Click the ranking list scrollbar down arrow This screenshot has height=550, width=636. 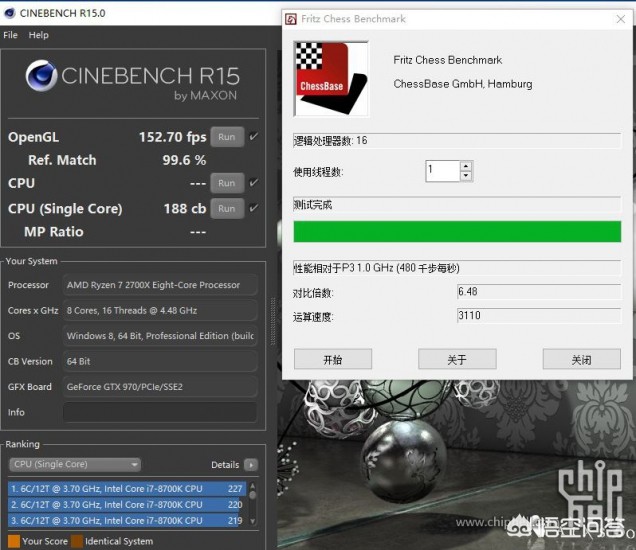point(253,521)
